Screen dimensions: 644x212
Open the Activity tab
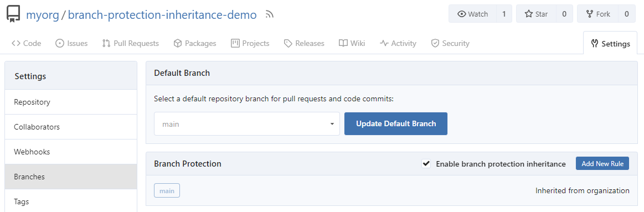(398, 43)
